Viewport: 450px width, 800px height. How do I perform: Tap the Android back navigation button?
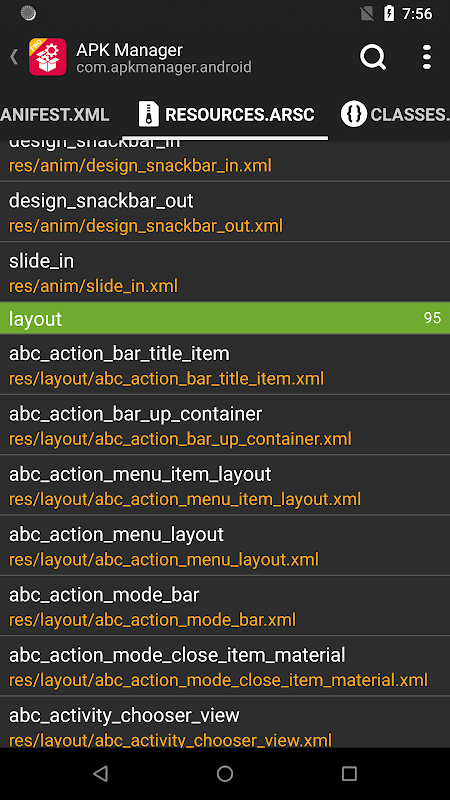coord(101,774)
